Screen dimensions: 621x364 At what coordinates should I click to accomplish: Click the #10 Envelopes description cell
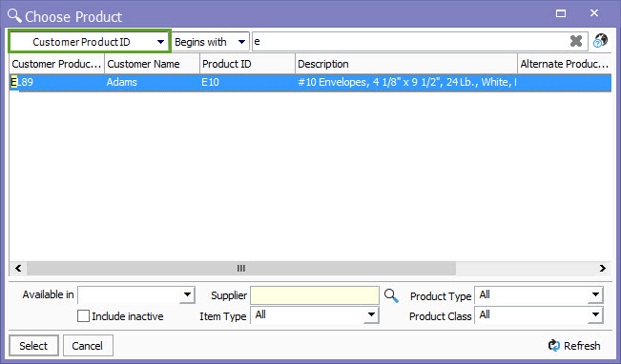tap(406, 82)
